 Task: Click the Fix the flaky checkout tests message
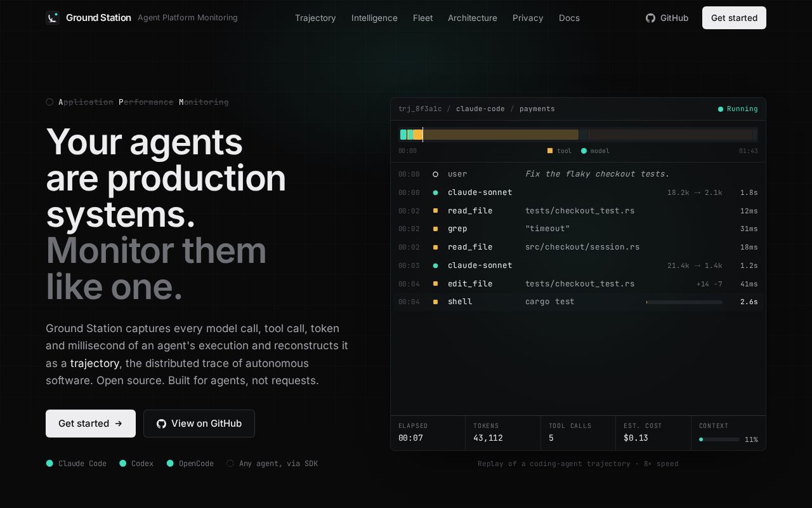598,174
